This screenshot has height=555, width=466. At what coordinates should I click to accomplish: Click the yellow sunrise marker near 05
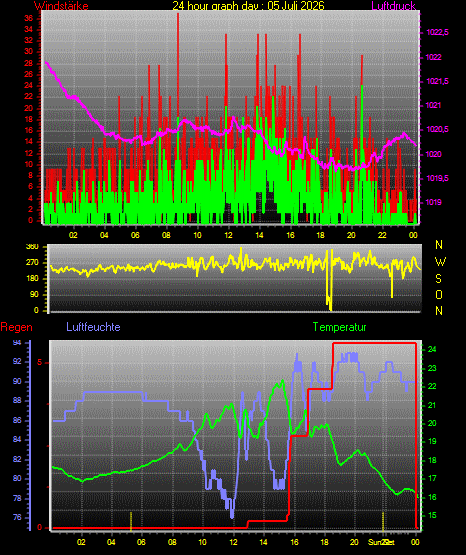[x=131, y=521]
